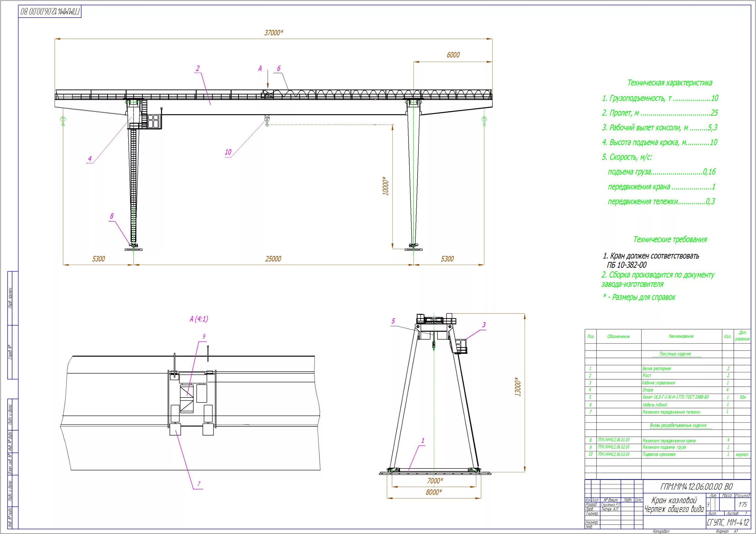Screen dimensions: 756x534
Task: Click the 37000* overall length dimension
Action: pyautogui.click(x=274, y=32)
